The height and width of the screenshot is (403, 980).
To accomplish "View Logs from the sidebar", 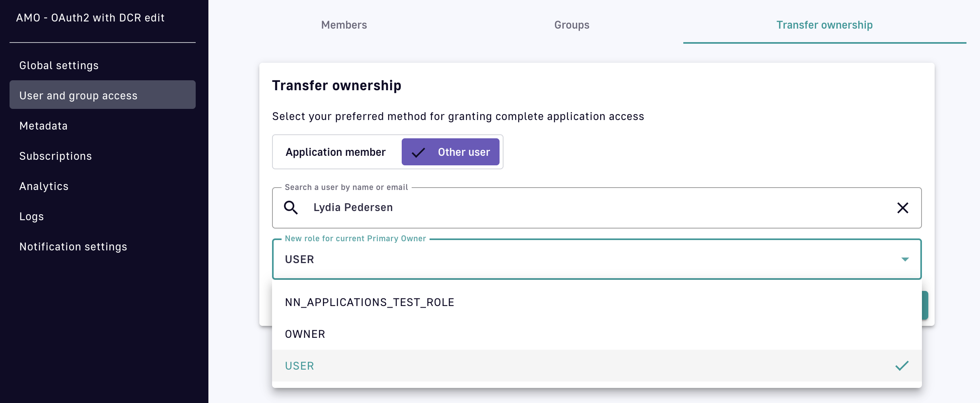I will tap(31, 217).
